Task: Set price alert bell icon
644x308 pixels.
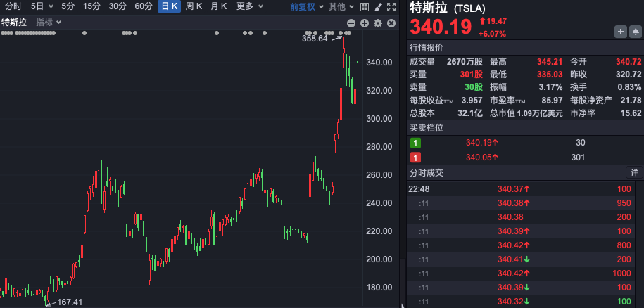Action: (x=636, y=32)
